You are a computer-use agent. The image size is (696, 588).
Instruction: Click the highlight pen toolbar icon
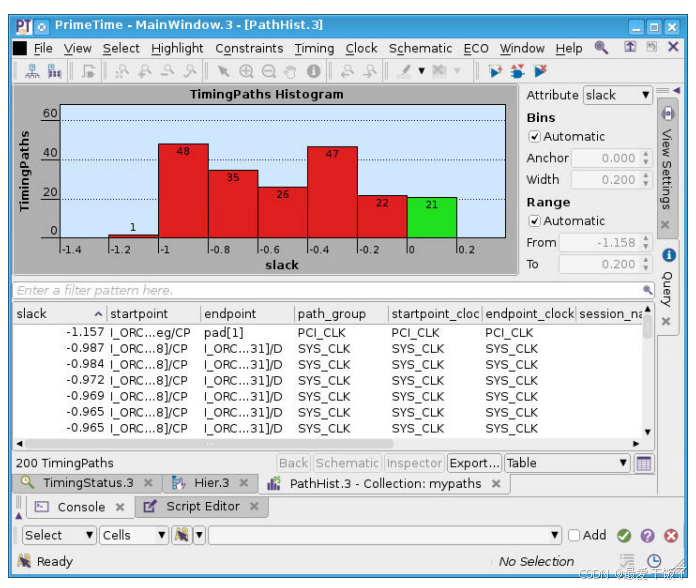tap(404, 71)
